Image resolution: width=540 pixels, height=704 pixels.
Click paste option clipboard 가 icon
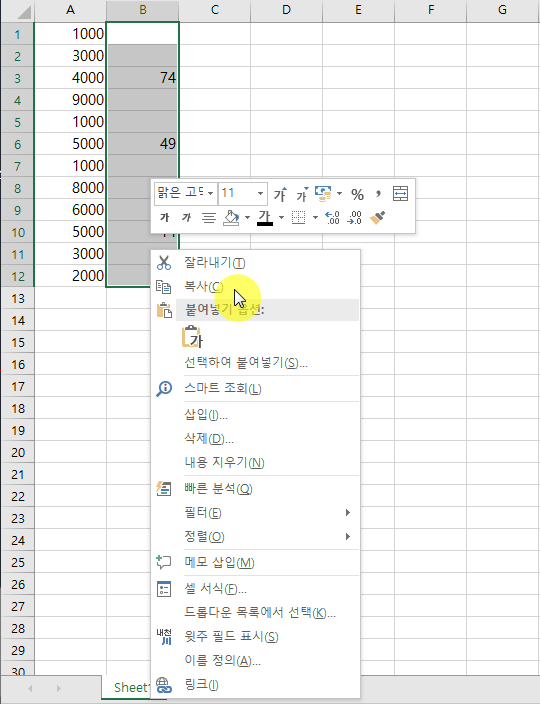pos(192,337)
